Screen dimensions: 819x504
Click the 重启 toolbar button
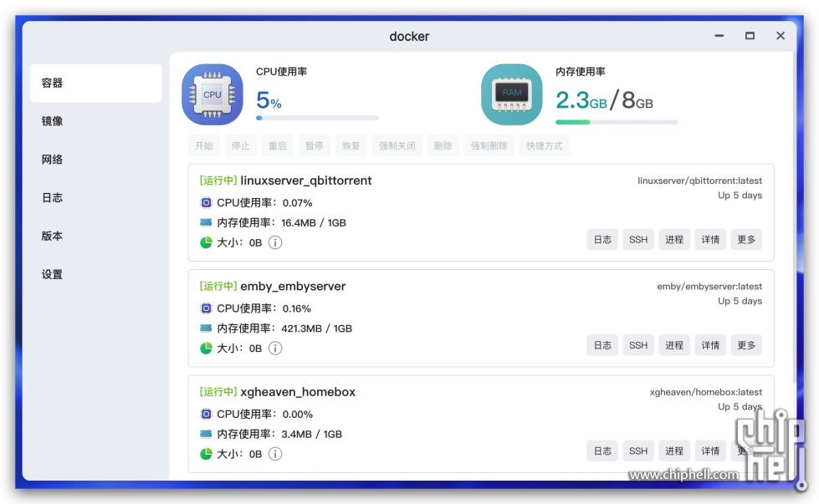[x=278, y=145]
